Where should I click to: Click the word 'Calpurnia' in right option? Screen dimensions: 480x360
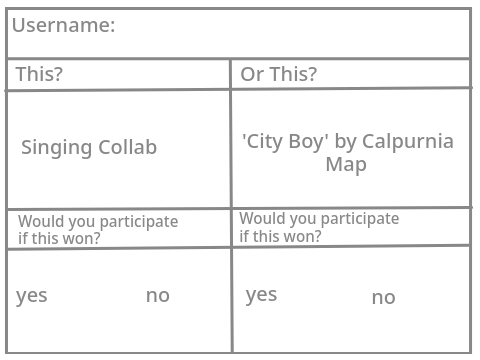pos(408,141)
